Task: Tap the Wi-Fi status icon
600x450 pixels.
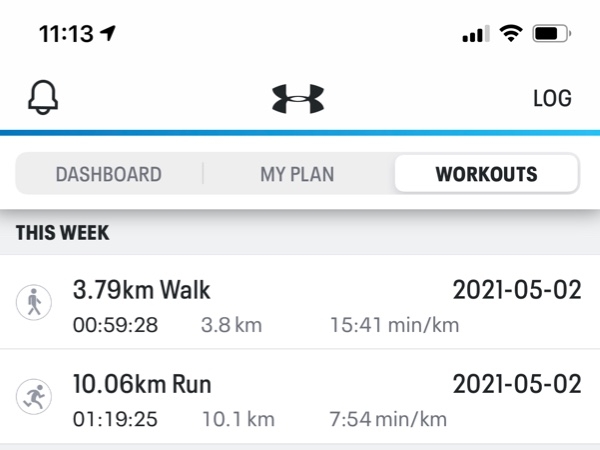Action: pyautogui.click(x=511, y=33)
